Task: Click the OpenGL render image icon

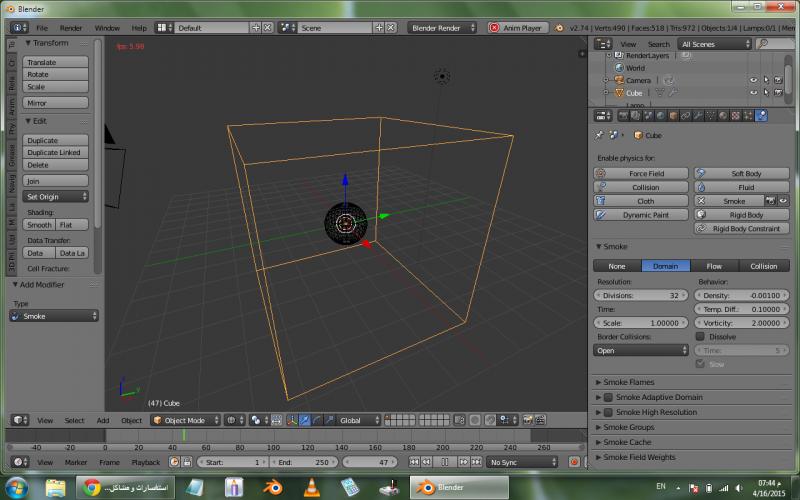Action: point(528,420)
